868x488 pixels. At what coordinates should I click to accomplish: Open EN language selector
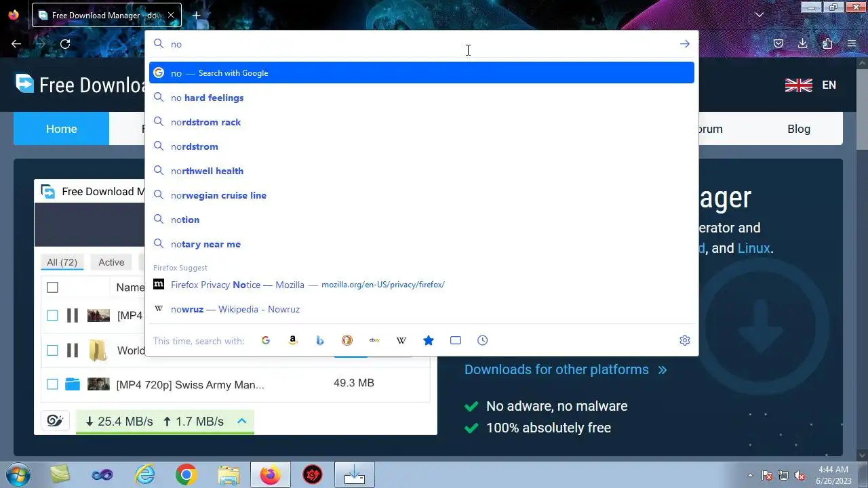pyautogui.click(x=829, y=85)
